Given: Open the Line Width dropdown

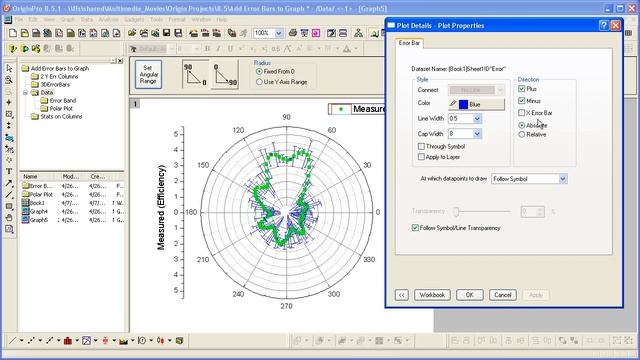Looking at the screenshot, I should point(477,119).
